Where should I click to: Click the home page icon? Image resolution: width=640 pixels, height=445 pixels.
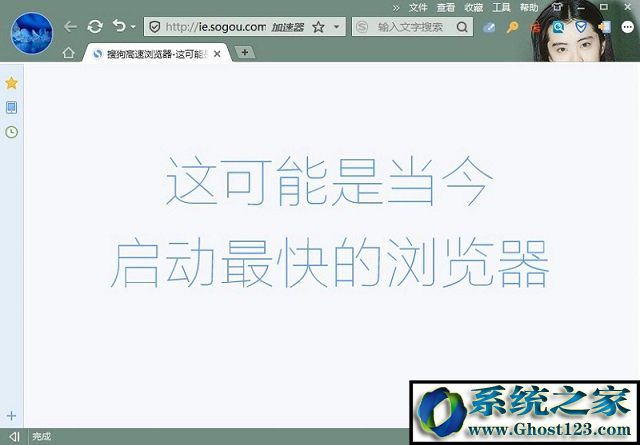pos(69,53)
